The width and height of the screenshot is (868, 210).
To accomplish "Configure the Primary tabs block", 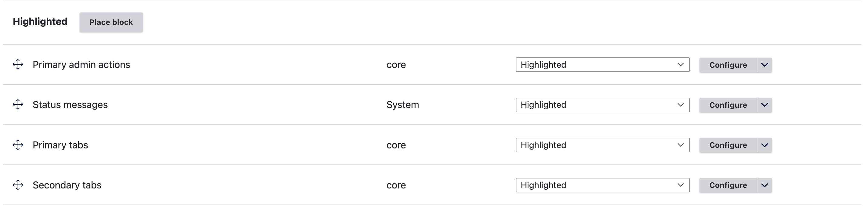I will click(x=728, y=145).
